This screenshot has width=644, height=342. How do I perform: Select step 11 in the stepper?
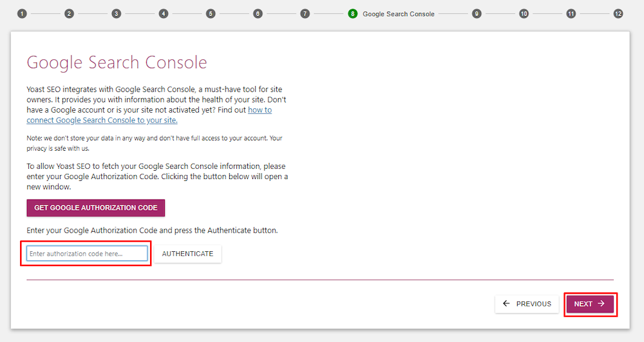pos(571,14)
